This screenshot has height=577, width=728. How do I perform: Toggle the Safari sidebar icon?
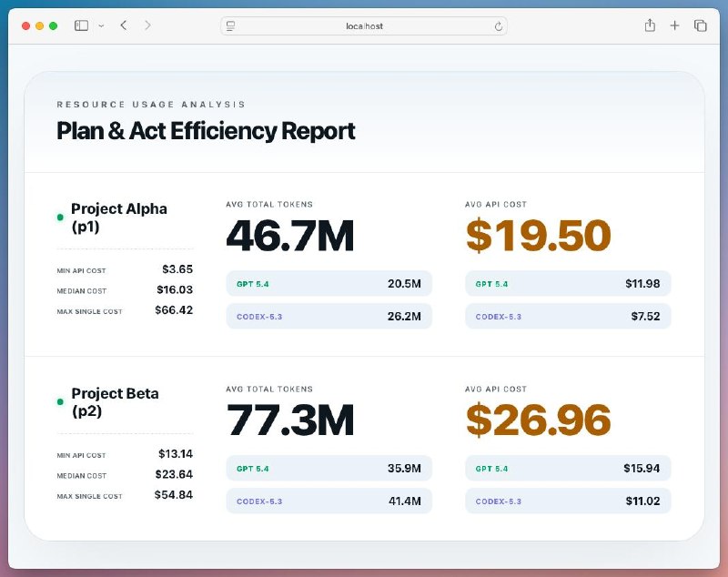[x=81, y=25]
